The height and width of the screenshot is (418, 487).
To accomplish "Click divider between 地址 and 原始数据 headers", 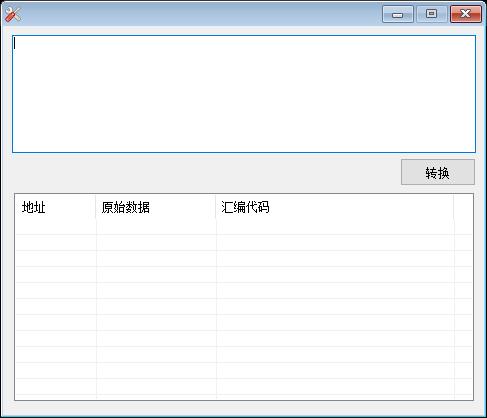I will 96,207.
